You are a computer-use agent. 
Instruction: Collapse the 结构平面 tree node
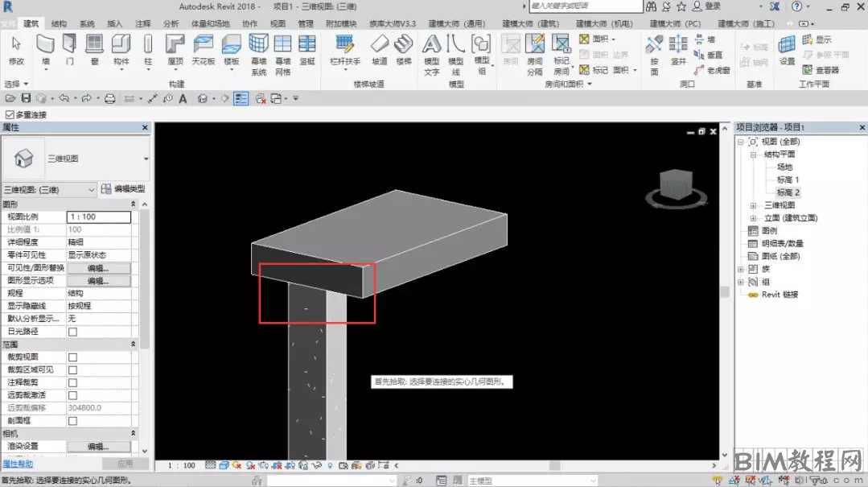pos(753,154)
